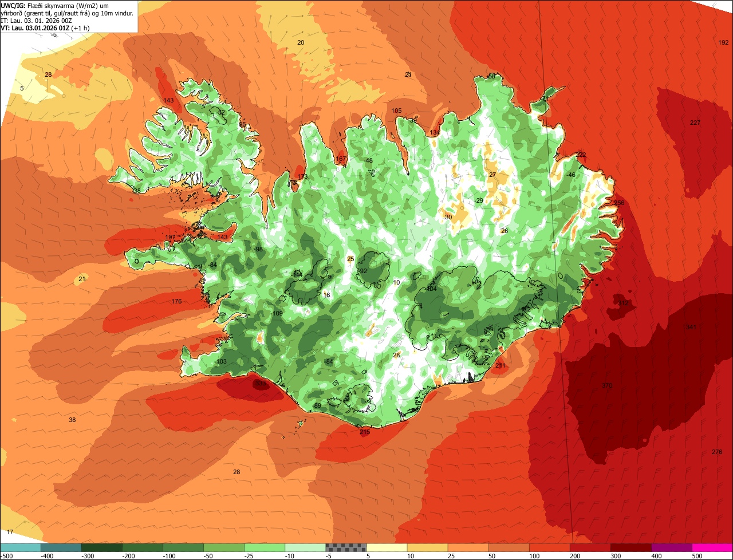733x560 pixels.
Task: Click the 30 value in the highlands
Action: [x=448, y=217]
